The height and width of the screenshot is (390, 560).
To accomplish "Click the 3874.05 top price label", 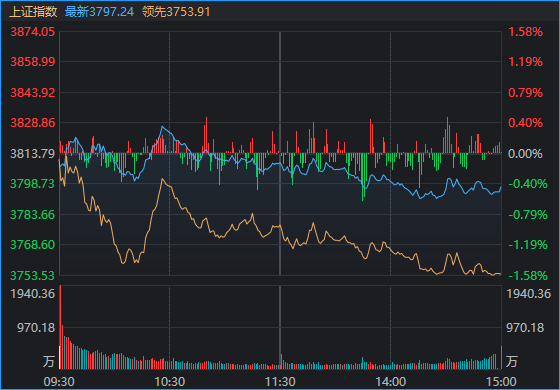I will pos(33,32).
